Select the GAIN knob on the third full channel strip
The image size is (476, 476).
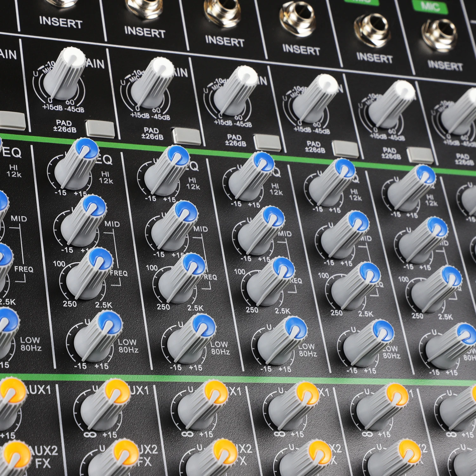tap(235, 90)
